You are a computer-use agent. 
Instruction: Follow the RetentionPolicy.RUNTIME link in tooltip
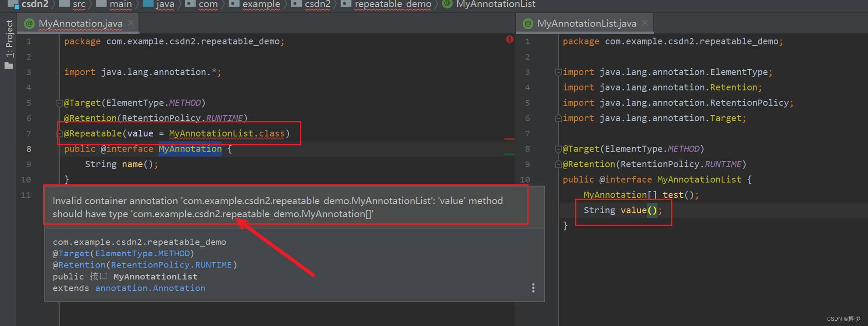click(171, 265)
